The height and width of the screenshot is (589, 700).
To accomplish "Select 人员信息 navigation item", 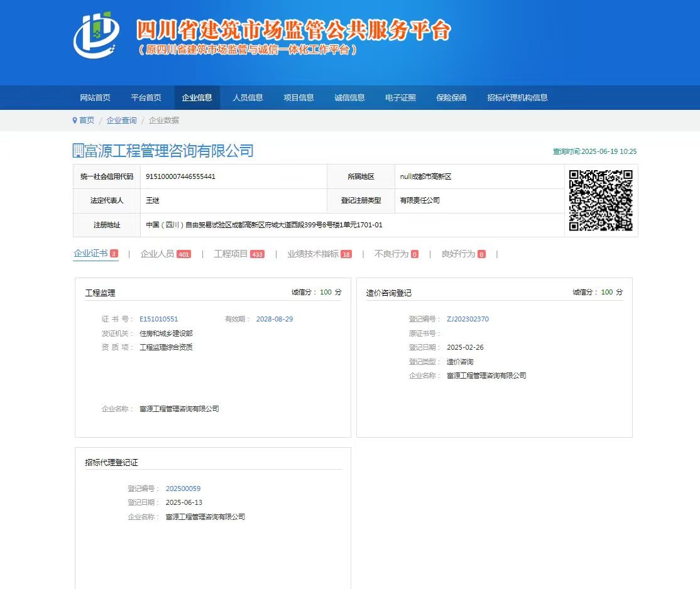I will coord(248,97).
